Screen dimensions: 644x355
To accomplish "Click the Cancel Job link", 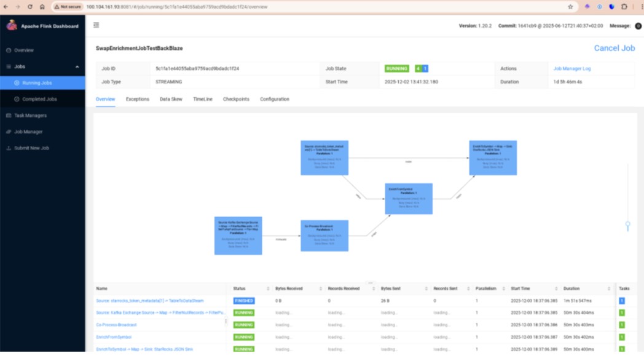I will (614, 48).
